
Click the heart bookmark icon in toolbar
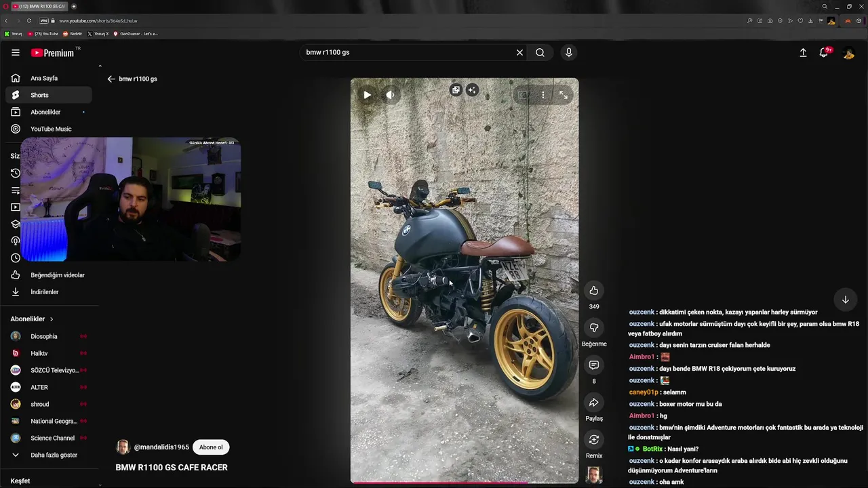[x=800, y=21]
